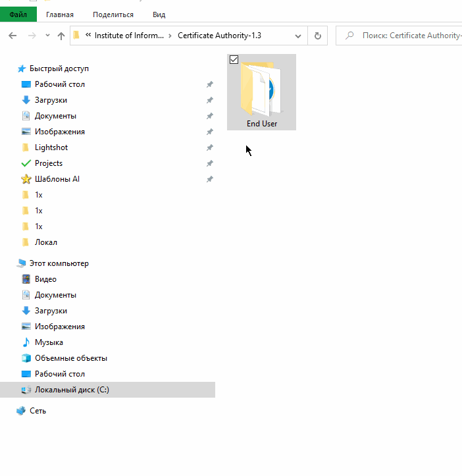Image resolution: width=462 pixels, height=476 pixels.
Task: Click the breadcrumb chevron after Institute of Inform...
Action: coord(171,36)
